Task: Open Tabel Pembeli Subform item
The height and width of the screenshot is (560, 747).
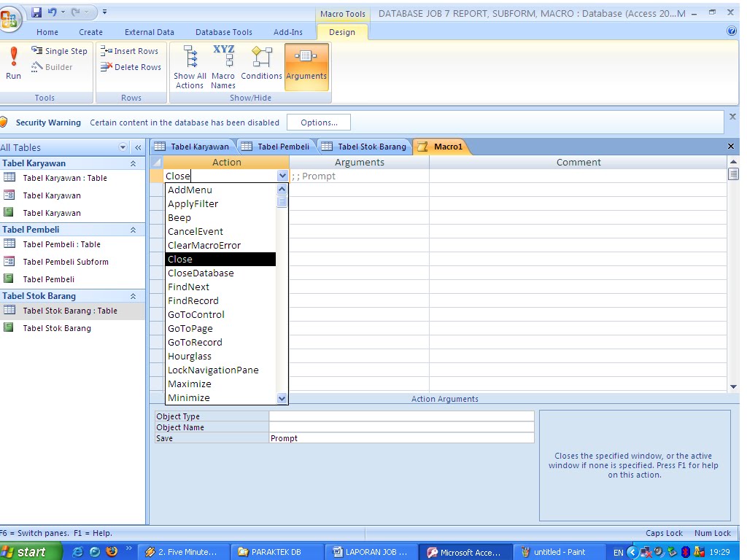Action: [65, 262]
